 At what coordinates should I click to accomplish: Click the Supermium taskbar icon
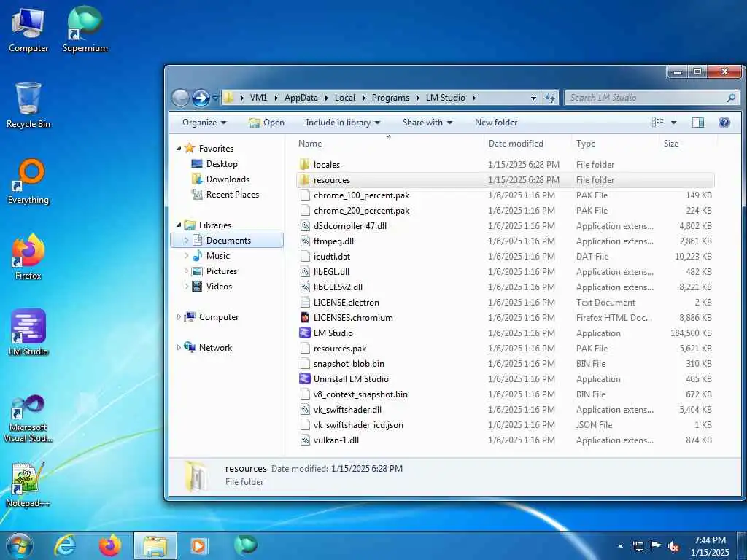[x=245, y=545]
